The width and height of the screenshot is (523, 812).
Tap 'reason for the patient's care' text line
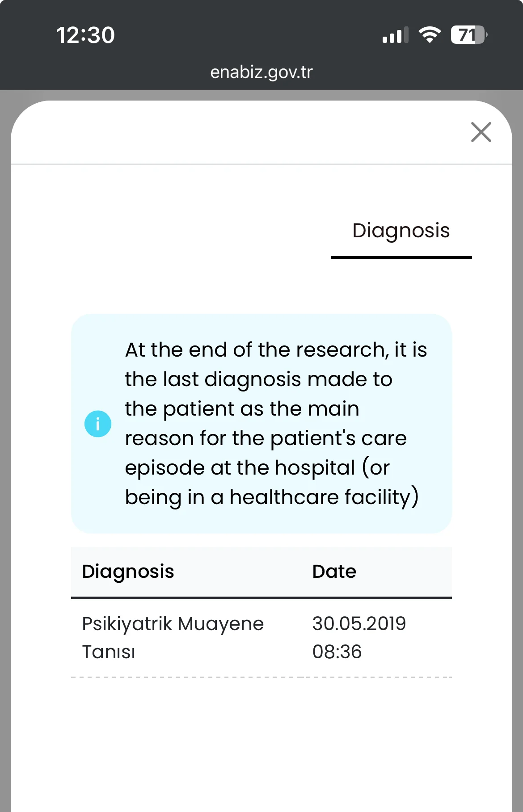tap(266, 438)
